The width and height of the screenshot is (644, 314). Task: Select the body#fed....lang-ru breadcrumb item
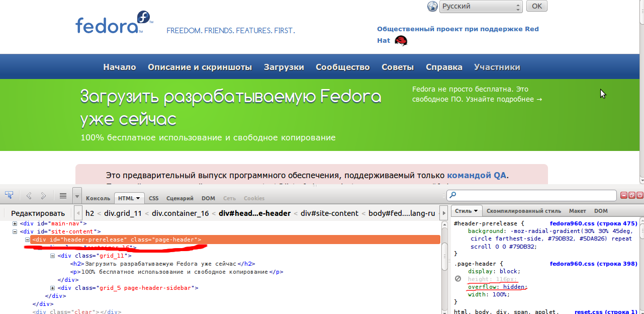coord(402,213)
